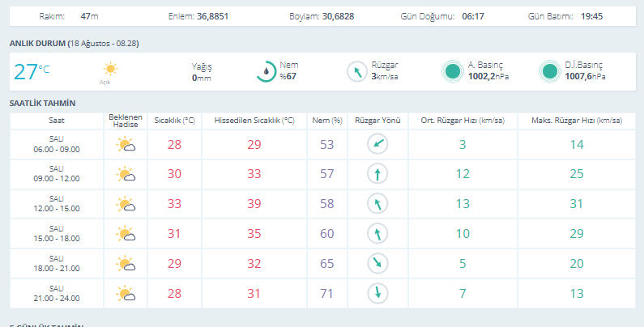Image resolution: width=644 pixels, height=327 pixels.
Task: Click average wind speed 7 in 21.00 - 24.00 row
Action: 463,293
